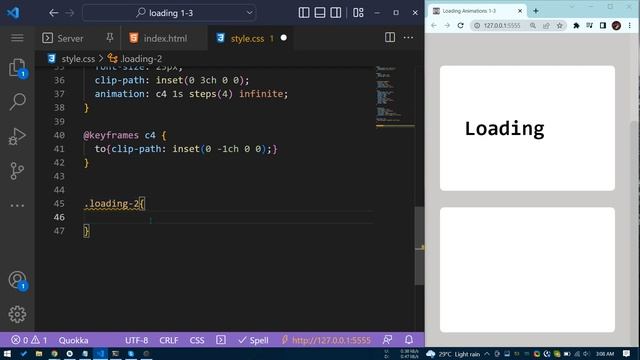Viewport: 640px width, 360px height.
Task: Open Chrome zoom magnifier in address bar
Action: tap(533, 25)
